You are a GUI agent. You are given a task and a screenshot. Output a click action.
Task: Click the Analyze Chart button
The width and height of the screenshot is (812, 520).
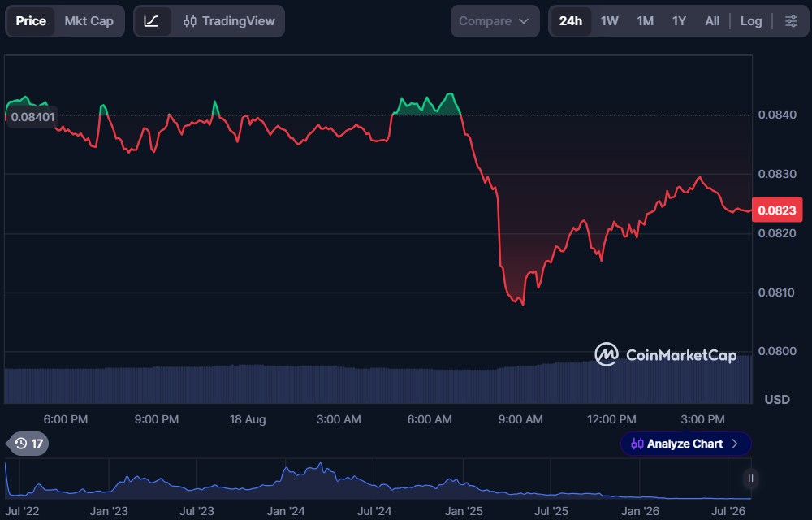coord(685,444)
